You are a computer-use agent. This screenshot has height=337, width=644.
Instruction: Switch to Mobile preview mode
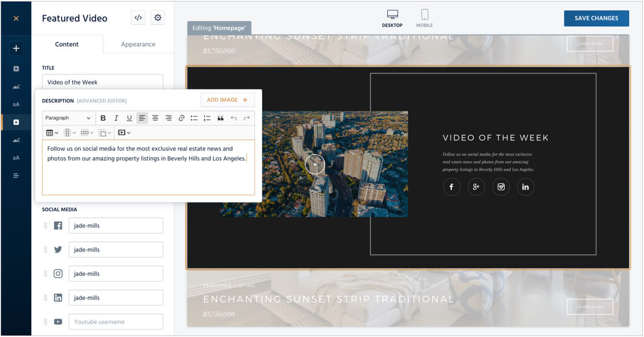(424, 19)
